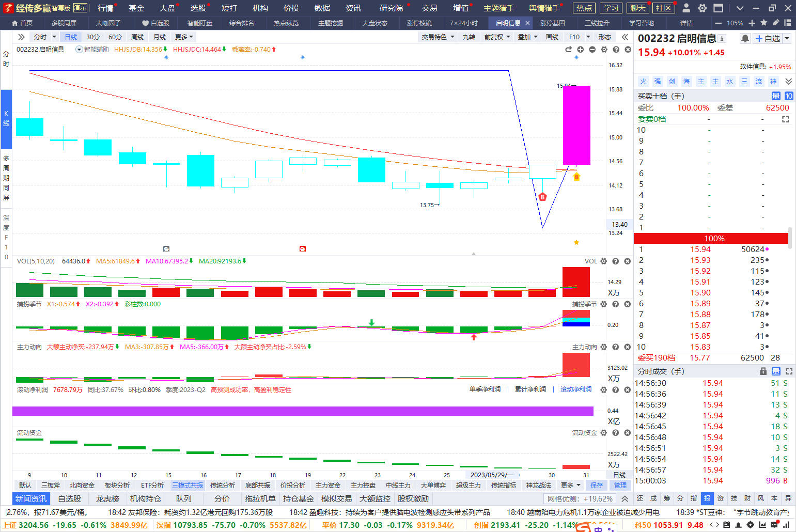Open the 前复权 dropdown
The height and width of the screenshot is (532, 796).
pos(497,37)
